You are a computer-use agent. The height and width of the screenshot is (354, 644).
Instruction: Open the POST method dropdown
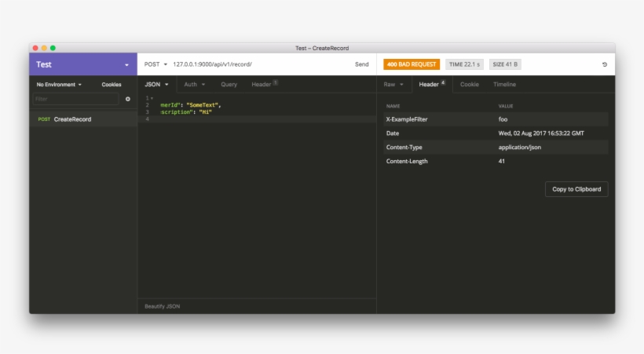pyautogui.click(x=156, y=64)
